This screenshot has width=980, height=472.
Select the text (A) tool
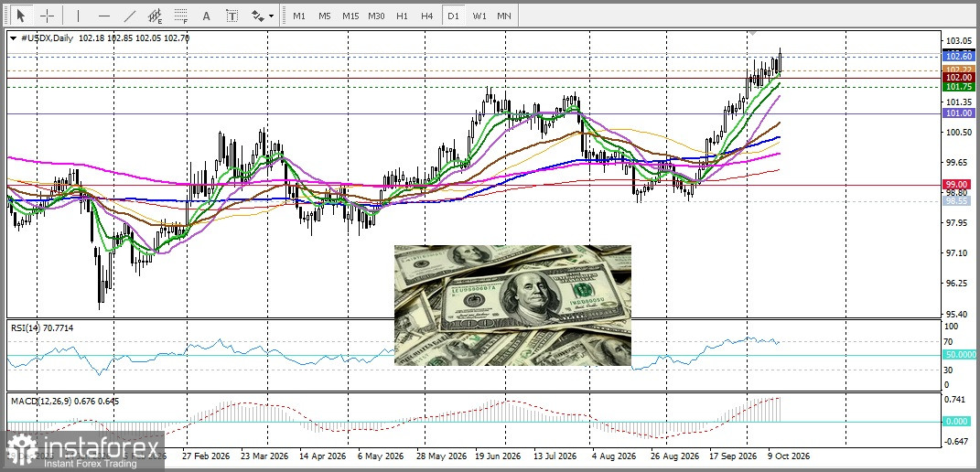tap(206, 16)
